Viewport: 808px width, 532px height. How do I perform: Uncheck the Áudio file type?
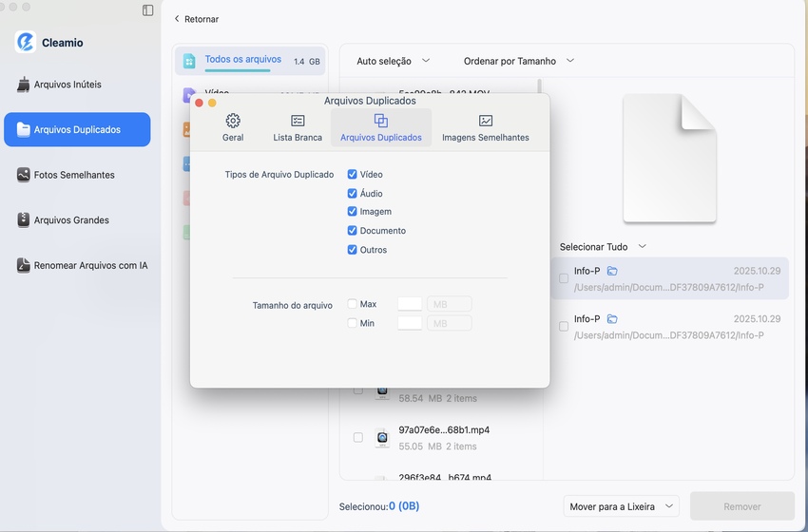click(352, 194)
